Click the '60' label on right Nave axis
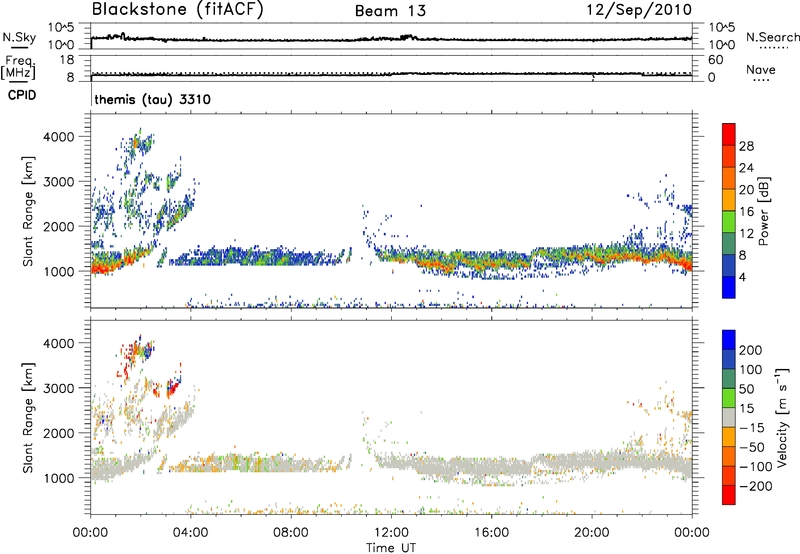This screenshot has height=554, width=800. [x=715, y=60]
